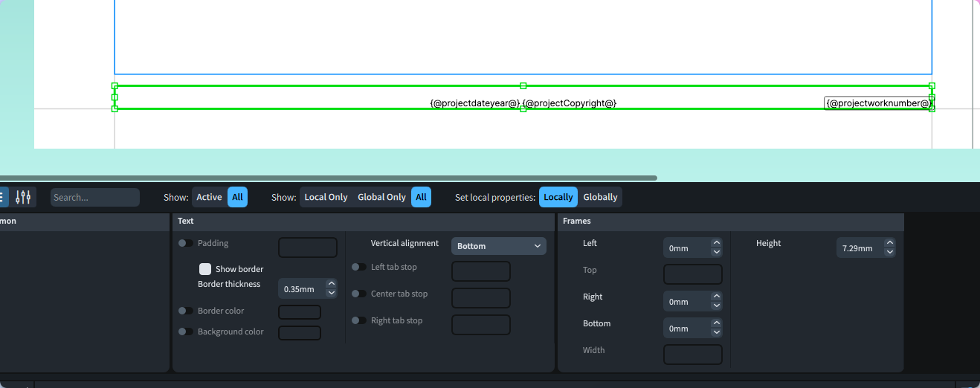This screenshot has width=980, height=388.
Task: Click the Top frame value field
Action: (x=693, y=274)
